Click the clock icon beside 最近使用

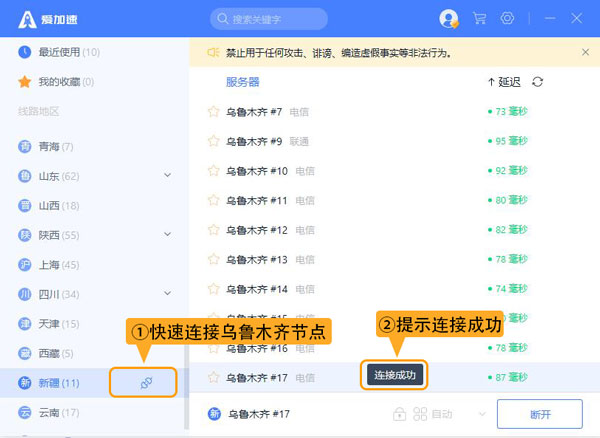coord(25,52)
